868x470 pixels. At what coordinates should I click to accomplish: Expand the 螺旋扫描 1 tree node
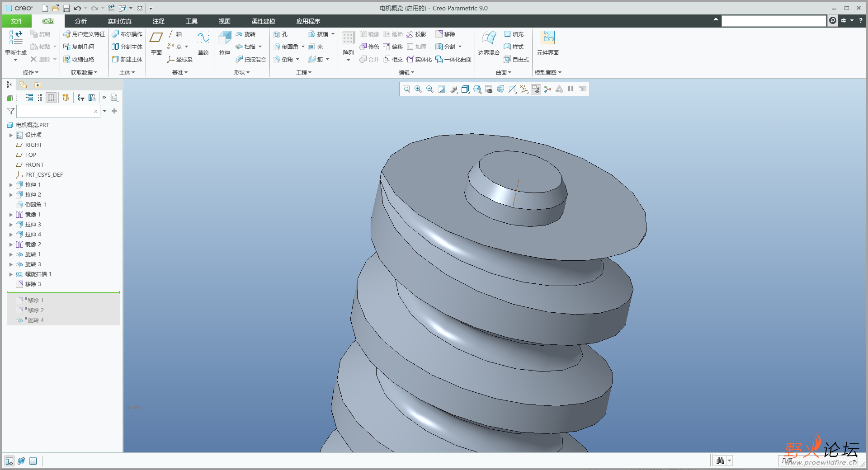[11, 274]
